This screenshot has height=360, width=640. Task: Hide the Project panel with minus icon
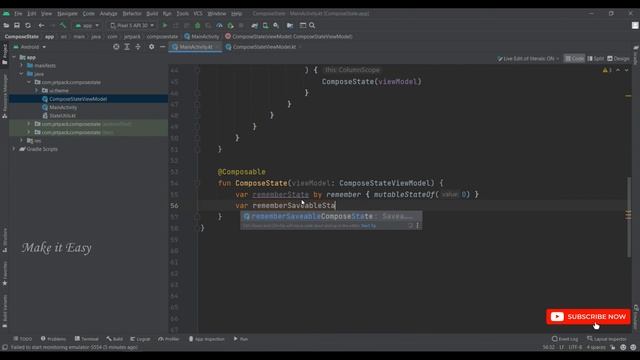click(x=162, y=47)
